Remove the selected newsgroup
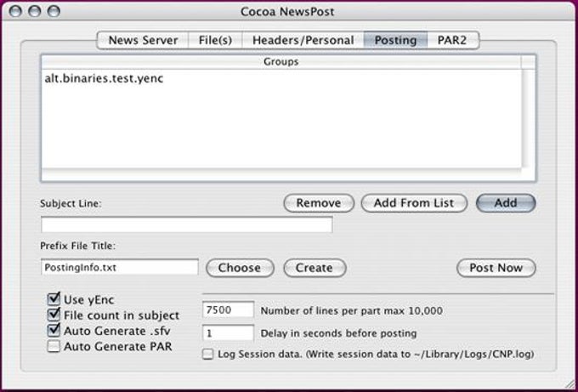578x392 pixels. coord(319,203)
